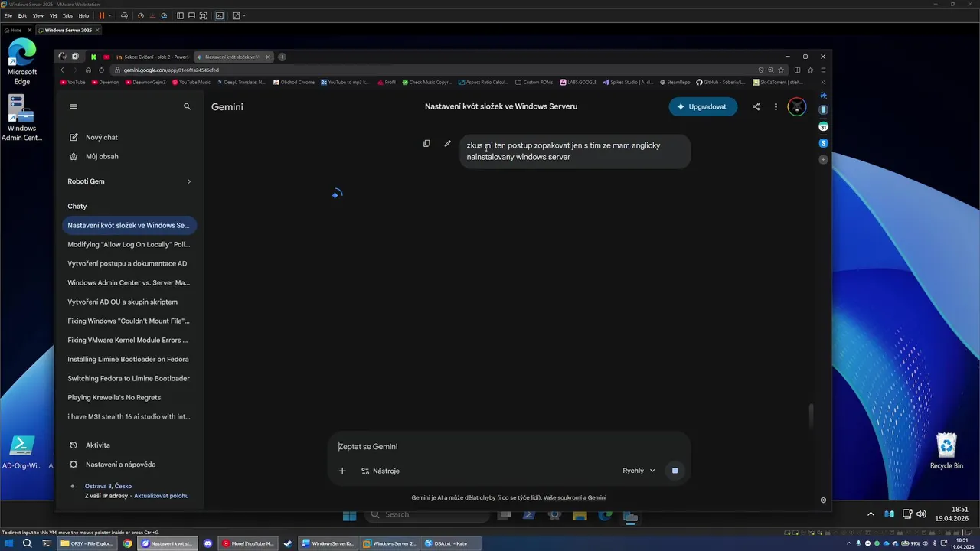Viewport: 980px width, 551px height.
Task: Click guest taskbar Search box
Action: click(427, 515)
